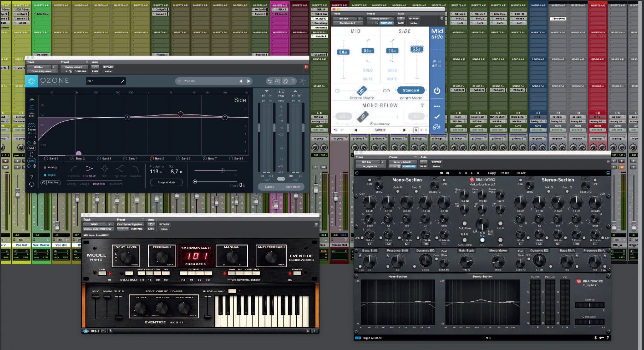Screen dimensions: 644x350
Task: Click BYPASS in the Eventide plugin header
Action: coord(164,224)
